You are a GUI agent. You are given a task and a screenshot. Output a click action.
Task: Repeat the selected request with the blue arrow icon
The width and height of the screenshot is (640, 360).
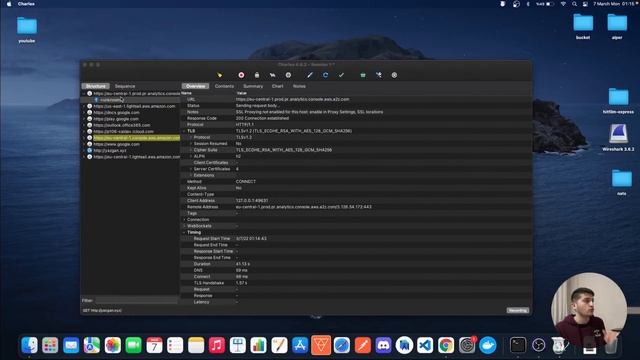tap(325, 75)
